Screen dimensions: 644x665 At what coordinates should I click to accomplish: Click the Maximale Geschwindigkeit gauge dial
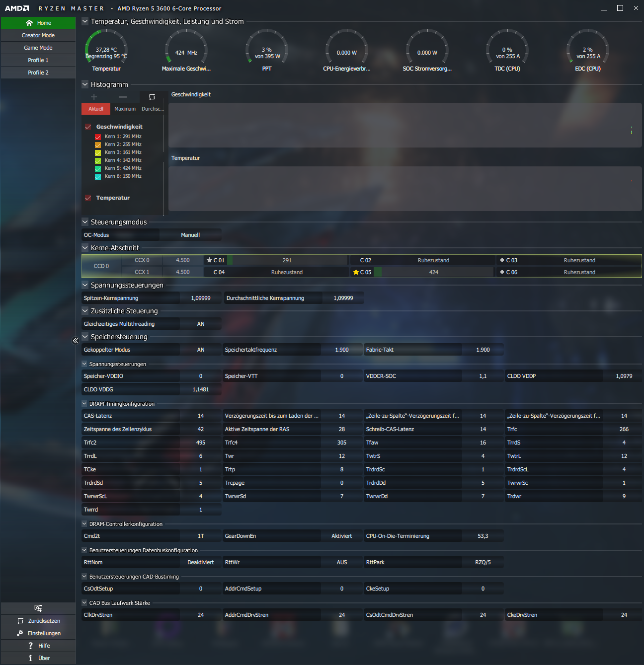tap(186, 47)
